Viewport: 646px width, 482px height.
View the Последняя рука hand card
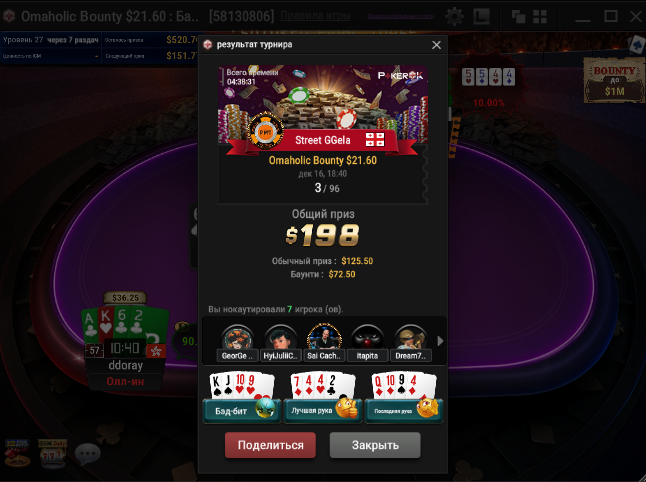pos(404,398)
